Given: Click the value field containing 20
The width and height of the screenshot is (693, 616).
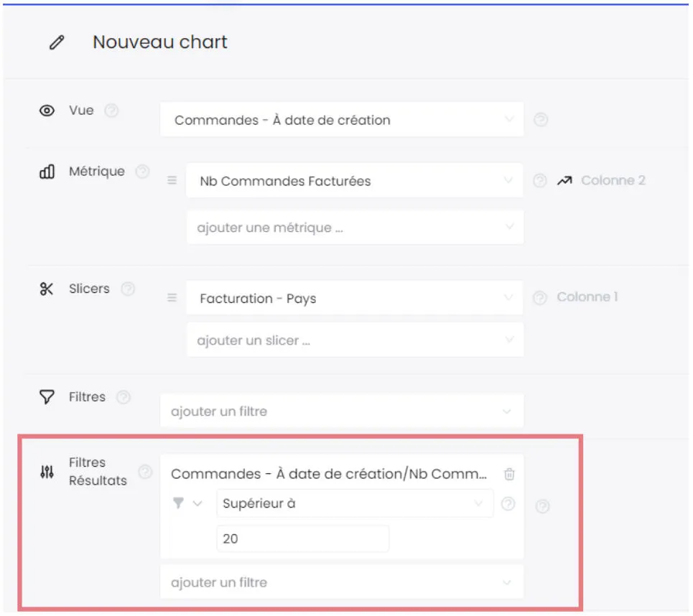Looking at the screenshot, I should [x=303, y=538].
